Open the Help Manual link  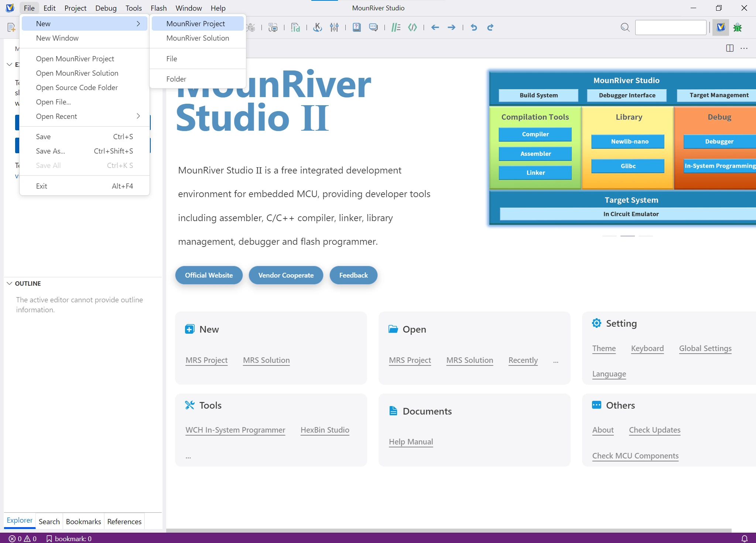click(x=411, y=441)
